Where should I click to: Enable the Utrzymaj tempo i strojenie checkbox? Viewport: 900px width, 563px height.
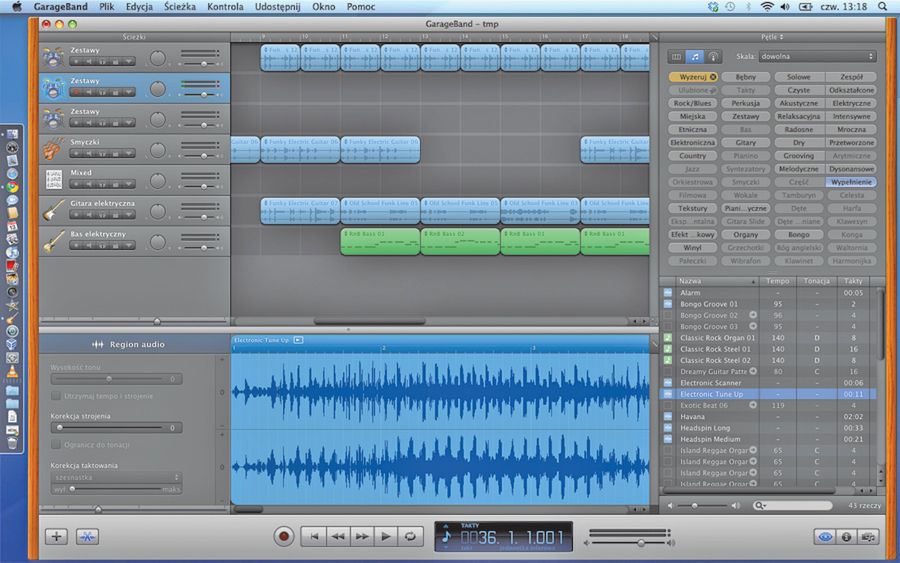coord(56,396)
